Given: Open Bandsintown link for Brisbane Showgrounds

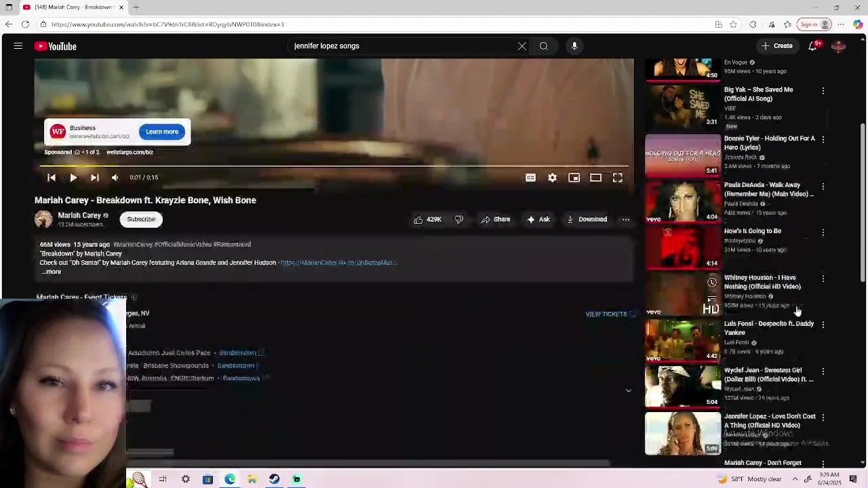Looking at the screenshot, I should [x=236, y=365].
